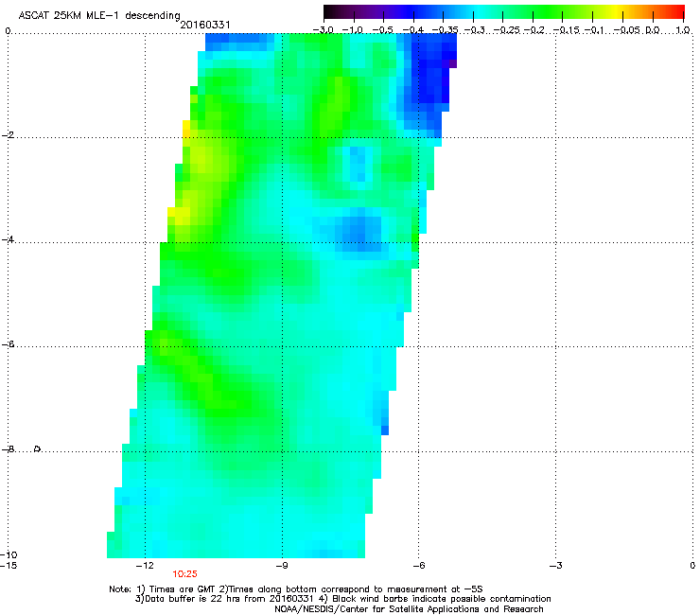Click the color bar label -3.0
The image size is (700, 615).
click(323, 30)
